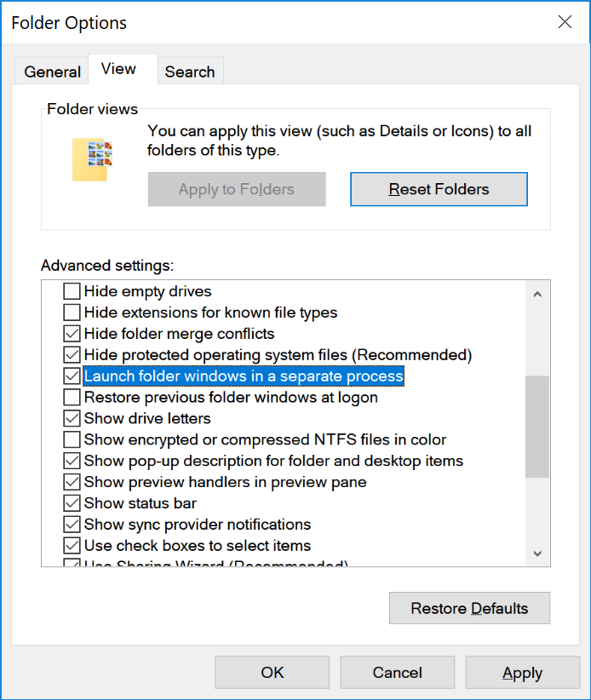Uncheck Show drive letters
This screenshot has height=700, width=591.
[72, 418]
